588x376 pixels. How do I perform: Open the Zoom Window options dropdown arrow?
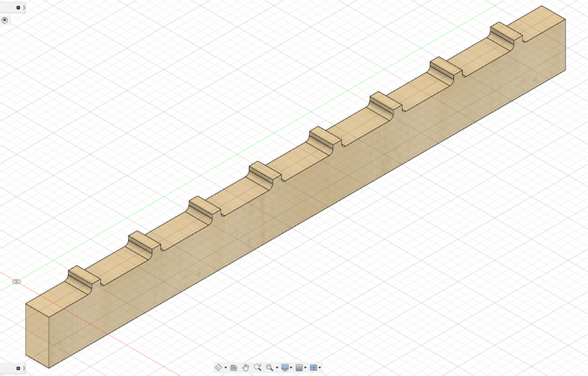pyautogui.click(x=276, y=368)
